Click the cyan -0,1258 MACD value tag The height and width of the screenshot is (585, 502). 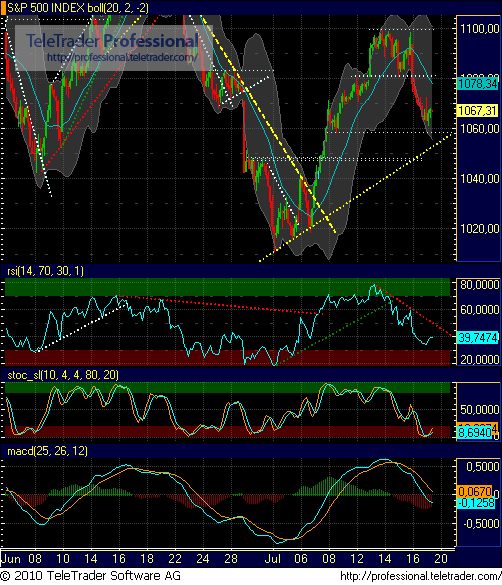(x=476, y=503)
